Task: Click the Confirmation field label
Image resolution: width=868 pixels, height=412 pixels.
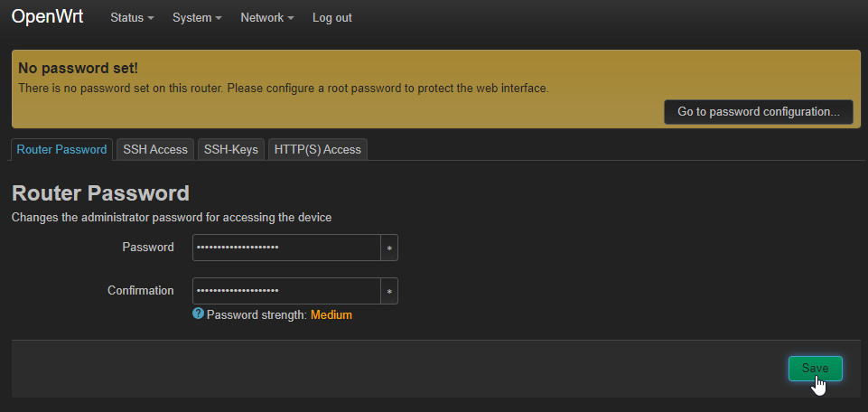Action: [x=141, y=291]
